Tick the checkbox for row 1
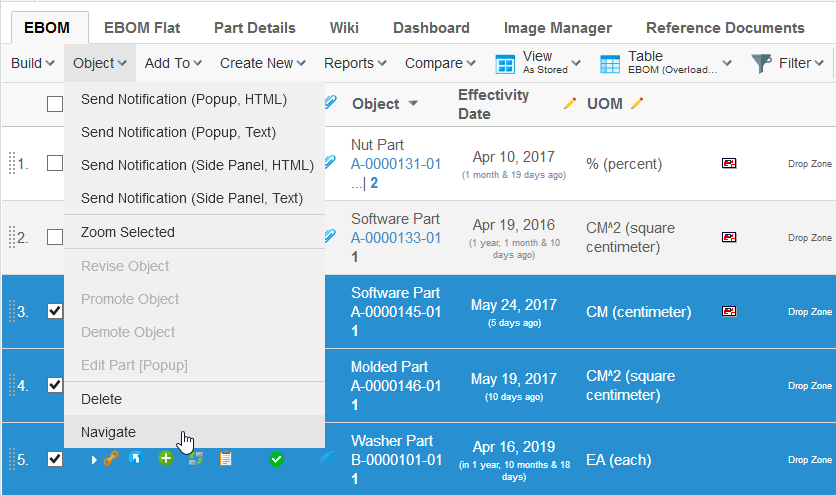Image resolution: width=836 pixels, height=495 pixels. (x=55, y=163)
